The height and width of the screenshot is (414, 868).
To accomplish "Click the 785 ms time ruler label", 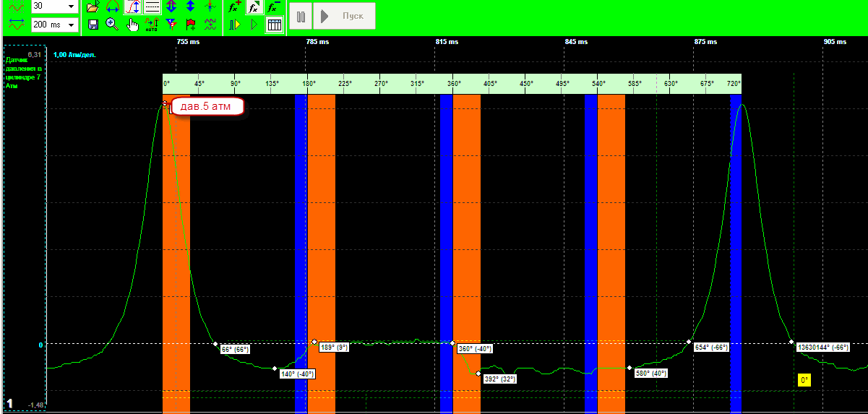I will pos(317,42).
